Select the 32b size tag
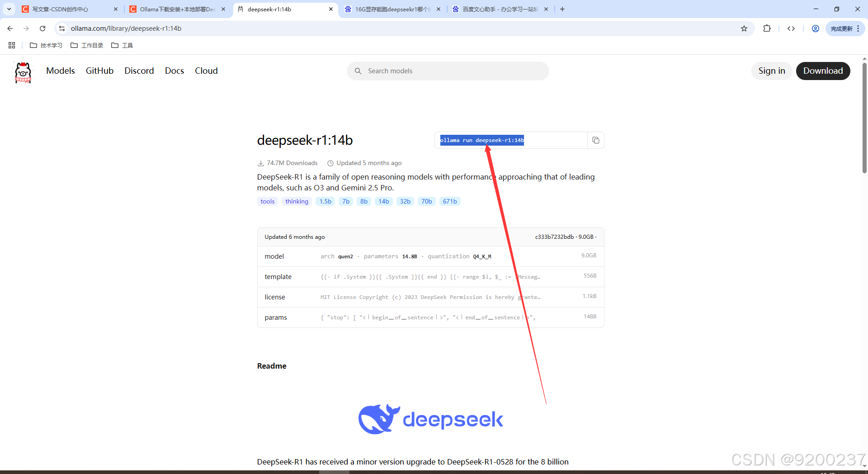The image size is (868, 474). [x=405, y=201]
